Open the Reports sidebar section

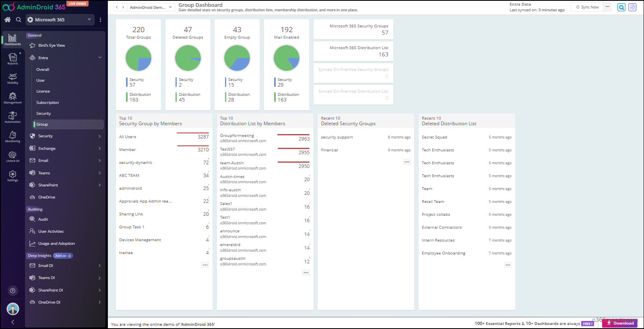click(12, 59)
